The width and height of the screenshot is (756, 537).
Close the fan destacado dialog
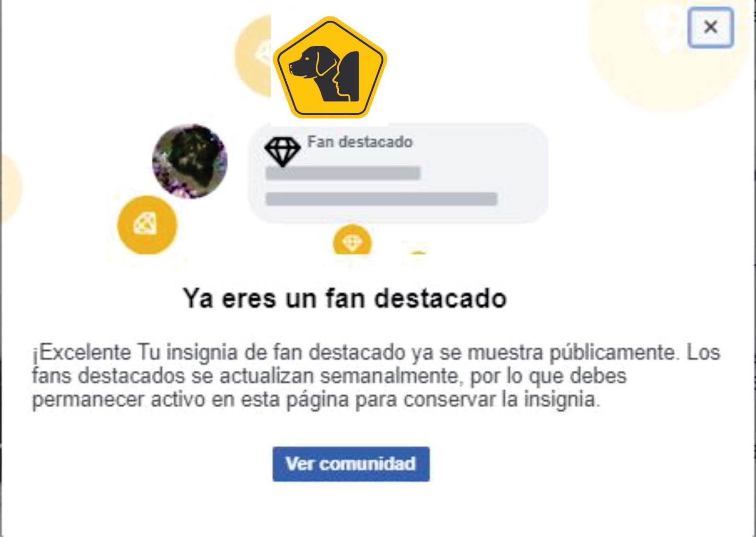[x=711, y=27]
